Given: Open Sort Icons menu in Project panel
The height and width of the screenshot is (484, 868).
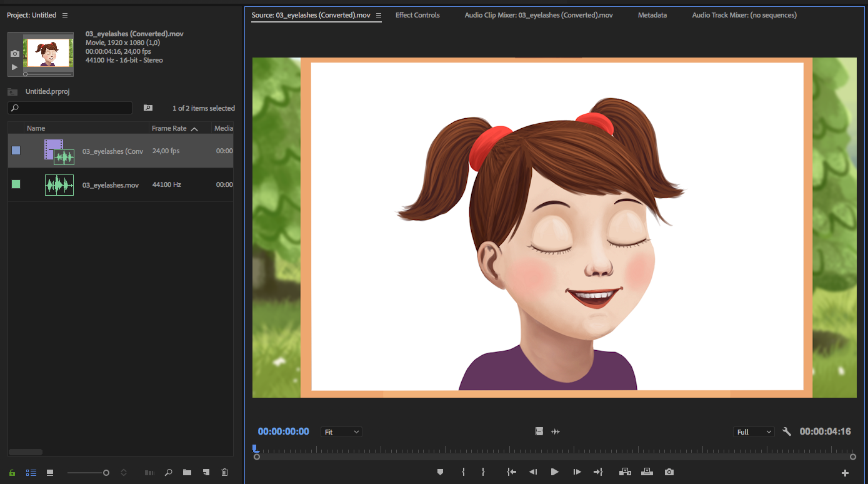Looking at the screenshot, I should click(x=124, y=473).
